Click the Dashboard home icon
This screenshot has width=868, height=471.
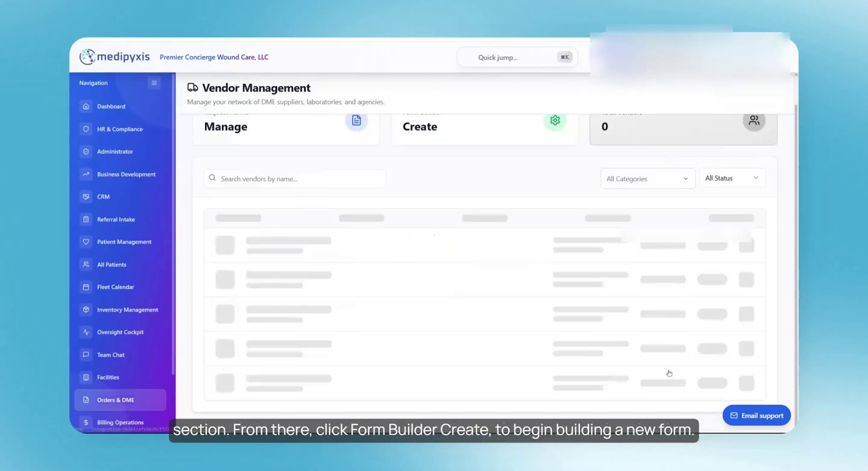(86, 107)
